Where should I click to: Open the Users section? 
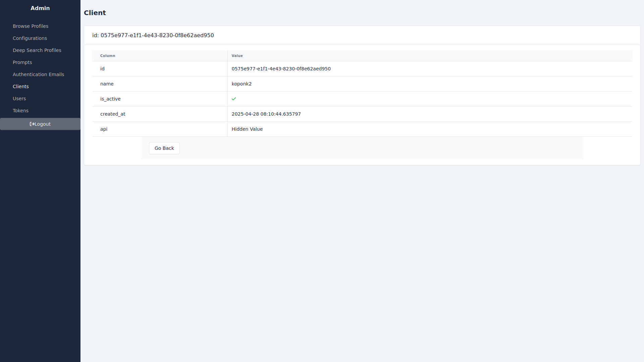pyautogui.click(x=19, y=99)
